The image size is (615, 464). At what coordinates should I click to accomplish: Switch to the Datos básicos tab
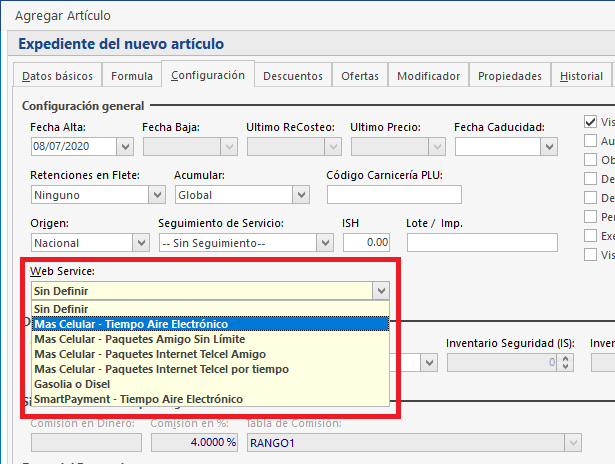[x=57, y=76]
